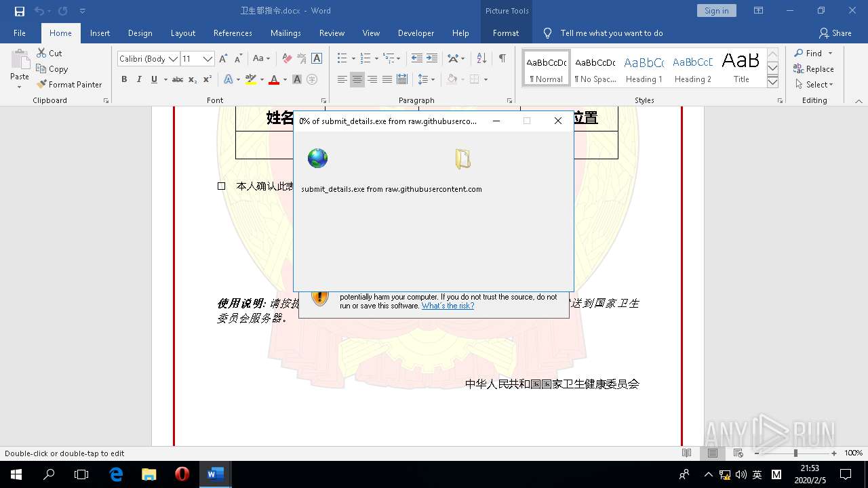
Task: Click Decrease Indent icon
Action: click(416, 59)
